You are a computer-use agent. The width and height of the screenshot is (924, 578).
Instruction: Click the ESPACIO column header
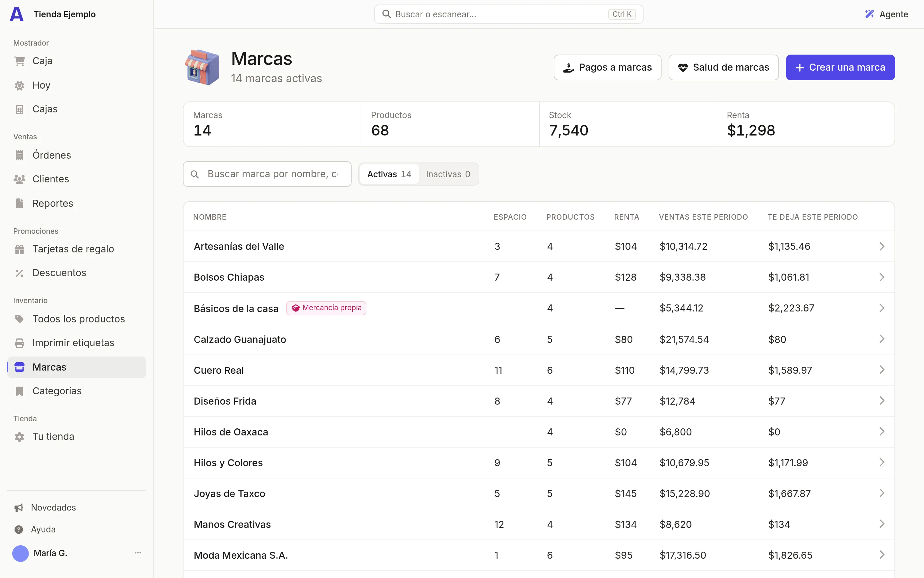click(510, 217)
